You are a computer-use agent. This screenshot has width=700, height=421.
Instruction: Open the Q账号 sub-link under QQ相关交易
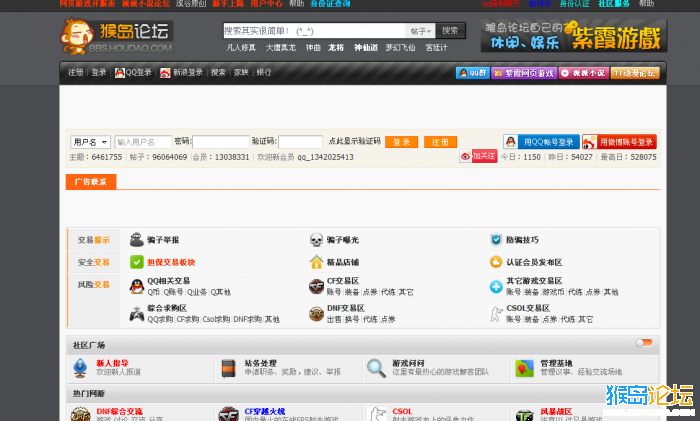173,292
